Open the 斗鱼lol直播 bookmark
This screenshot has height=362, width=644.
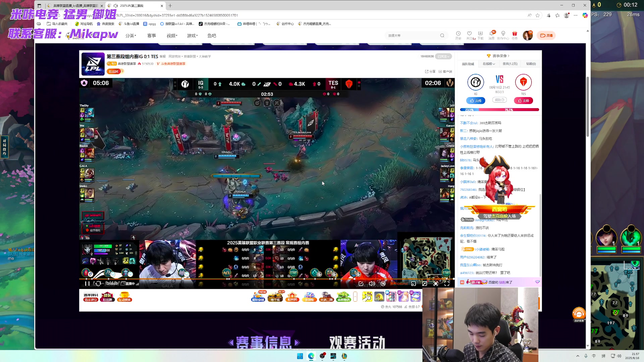pos(129,24)
